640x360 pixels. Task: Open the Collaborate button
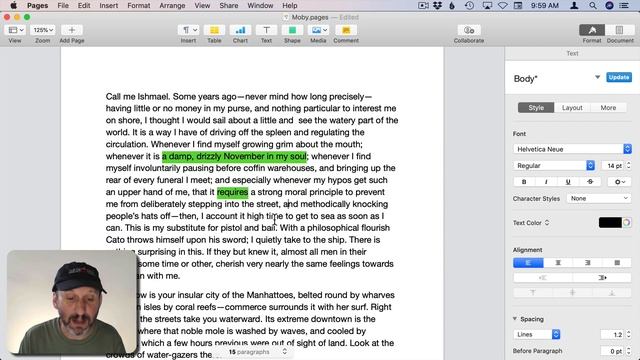point(469,30)
